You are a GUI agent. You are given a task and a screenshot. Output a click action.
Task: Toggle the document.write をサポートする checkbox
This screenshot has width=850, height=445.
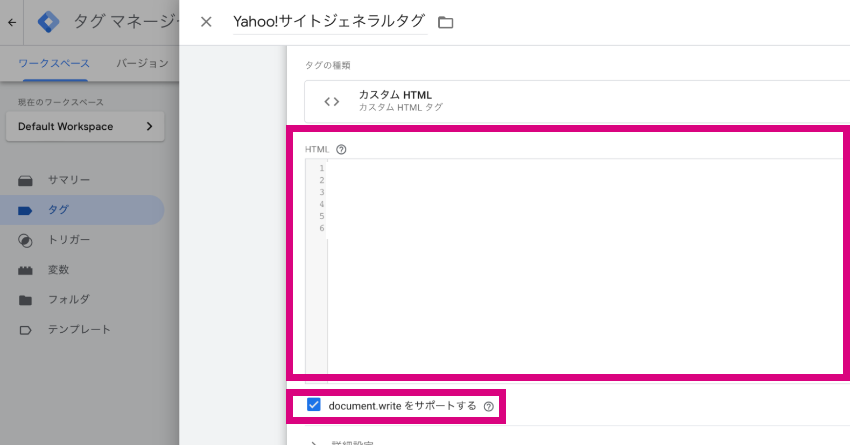[x=314, y=405]
